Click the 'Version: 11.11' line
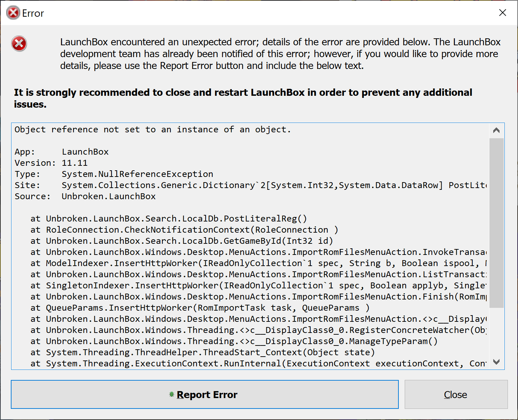 (51, 163)
